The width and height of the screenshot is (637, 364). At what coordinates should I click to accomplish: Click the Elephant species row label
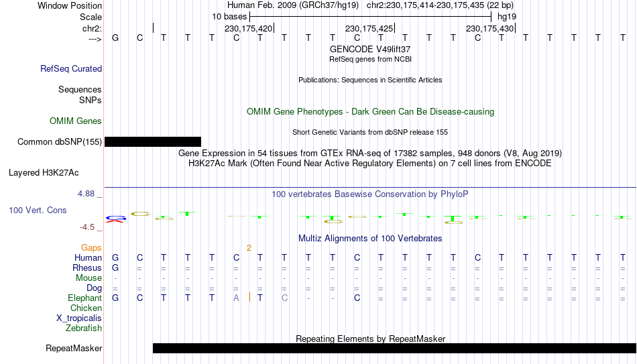(84, 298)
